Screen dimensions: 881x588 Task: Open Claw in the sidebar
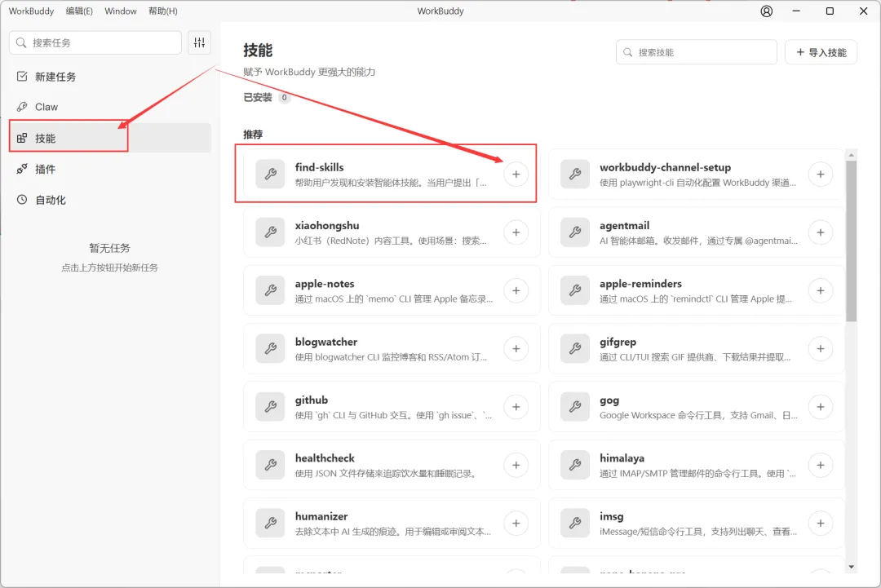[110, 107]
